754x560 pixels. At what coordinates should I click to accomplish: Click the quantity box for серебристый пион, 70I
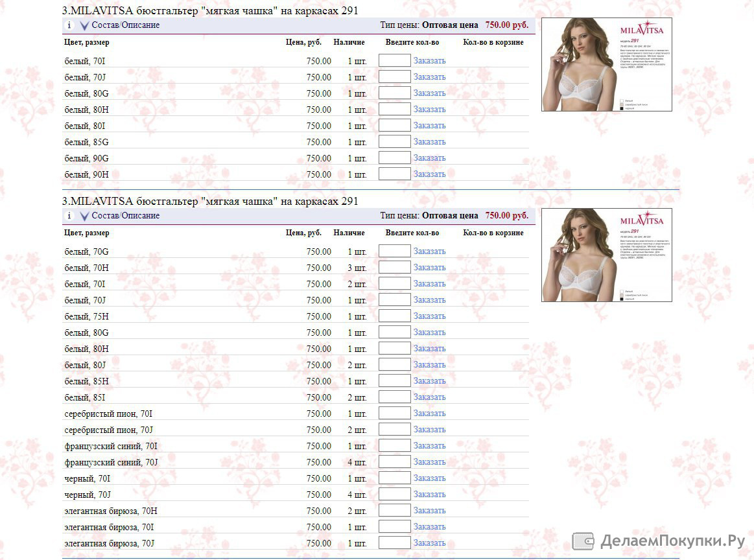coord(394,413)
